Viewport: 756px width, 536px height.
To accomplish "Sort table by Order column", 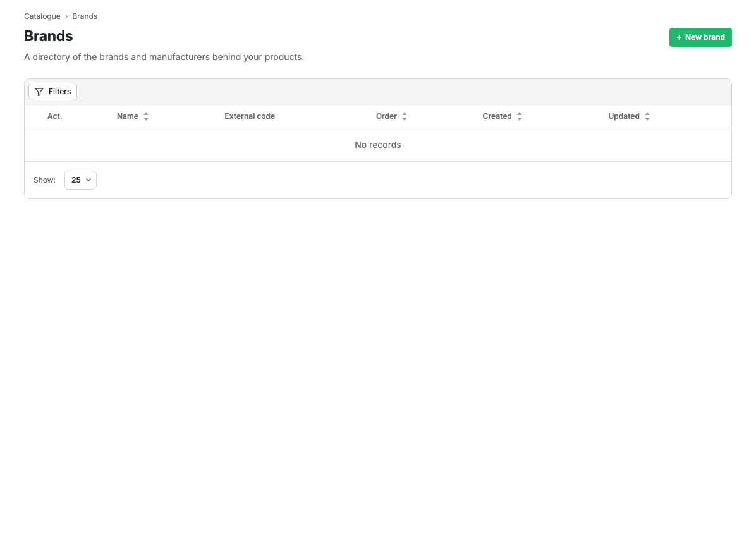I will [x=391, y=116].
